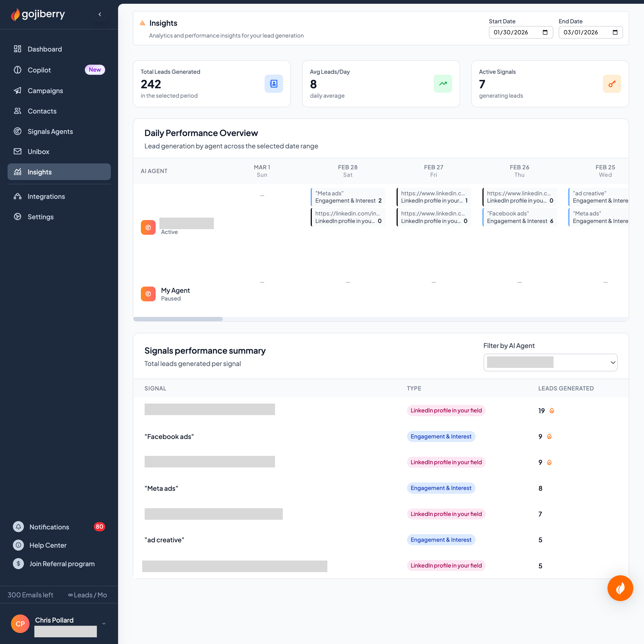The image size is (644, 644).
Task: Click the Campaigns paper plane icon
Action: coord(18,91)
